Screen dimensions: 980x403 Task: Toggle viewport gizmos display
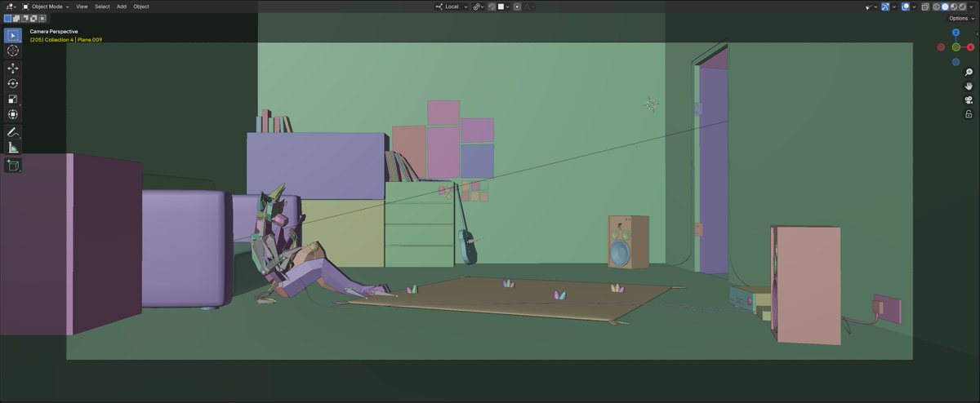(885, 7)
